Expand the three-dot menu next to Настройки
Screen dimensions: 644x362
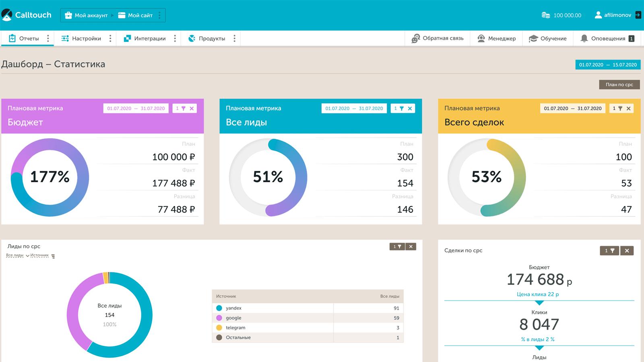click(110, 39)
